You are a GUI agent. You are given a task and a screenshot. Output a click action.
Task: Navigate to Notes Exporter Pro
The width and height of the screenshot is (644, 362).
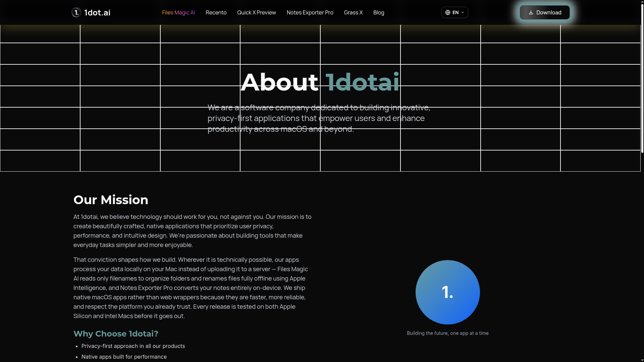(x=310, y=12)
